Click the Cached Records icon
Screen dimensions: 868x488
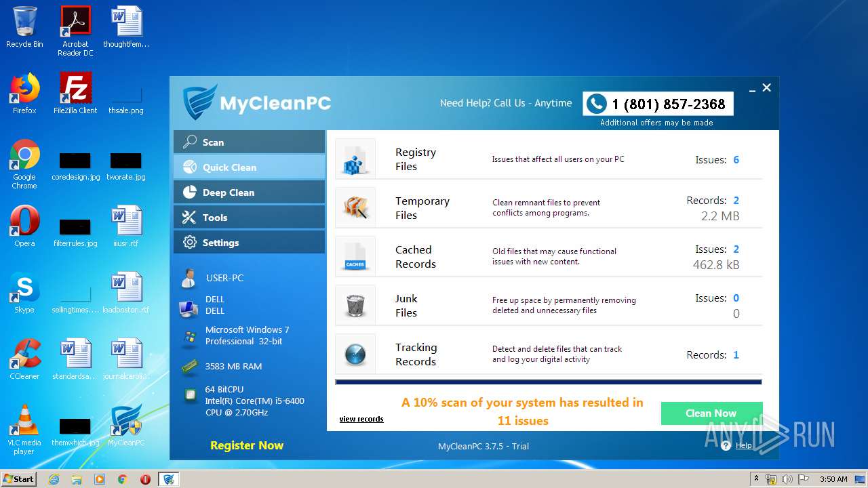355,256
